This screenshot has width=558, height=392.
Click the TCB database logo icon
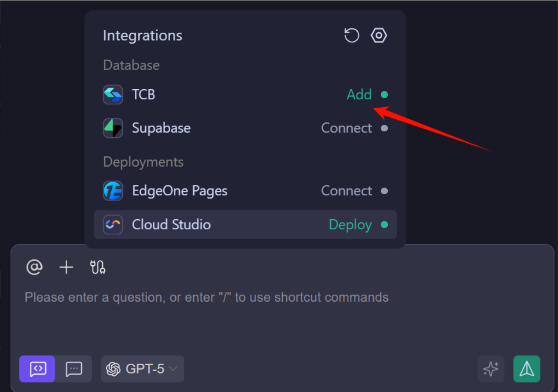point(113,95)
